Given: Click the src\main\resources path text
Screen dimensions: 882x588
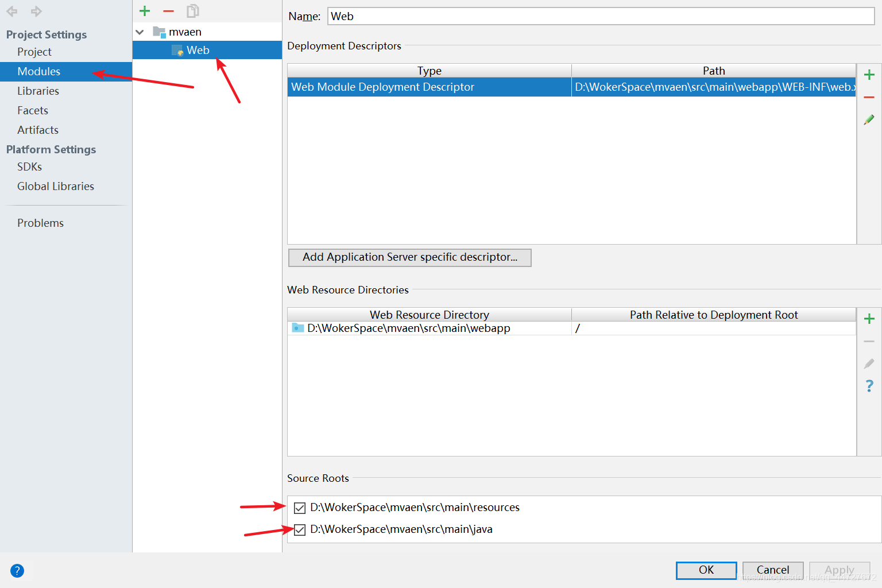Looking at the screenshot, I should pyautogui.click(x=415, y=508).
